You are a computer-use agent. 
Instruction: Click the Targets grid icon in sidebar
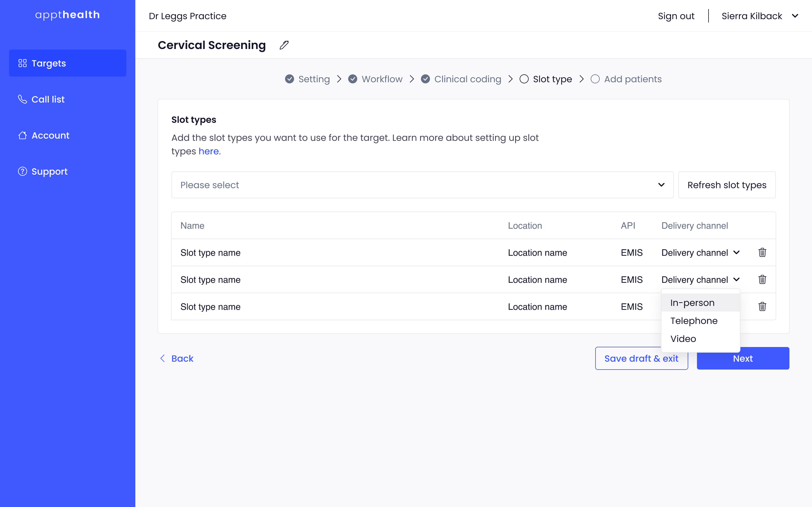point(23,63)
